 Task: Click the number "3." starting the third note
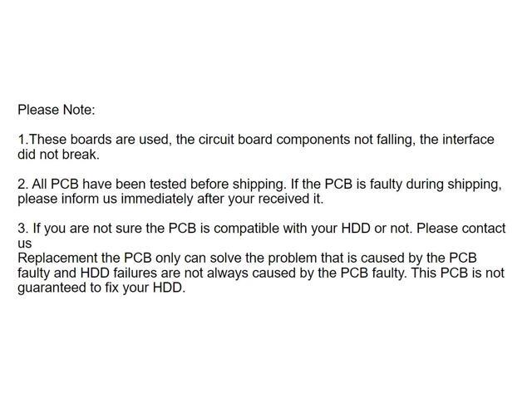22,229
